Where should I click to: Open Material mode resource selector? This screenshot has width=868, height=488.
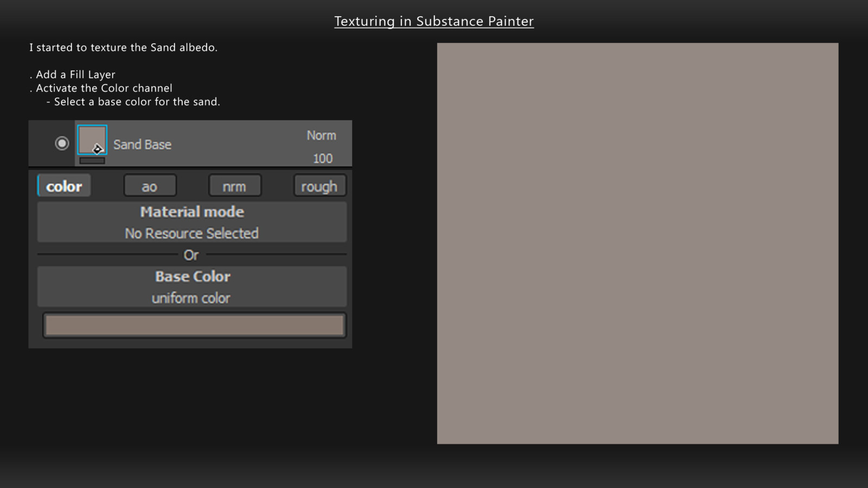(x=192, y=222)
